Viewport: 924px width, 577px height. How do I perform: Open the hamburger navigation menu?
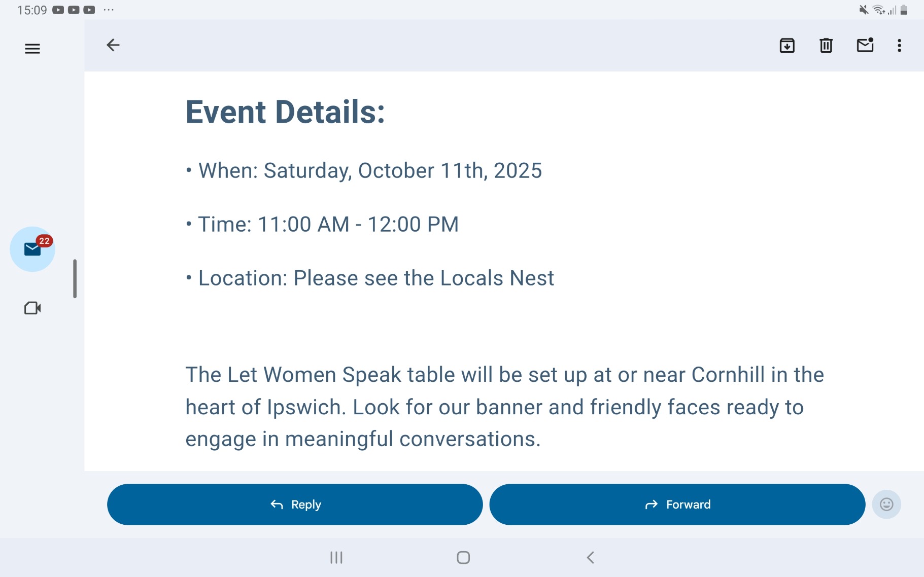click(32, 49)
